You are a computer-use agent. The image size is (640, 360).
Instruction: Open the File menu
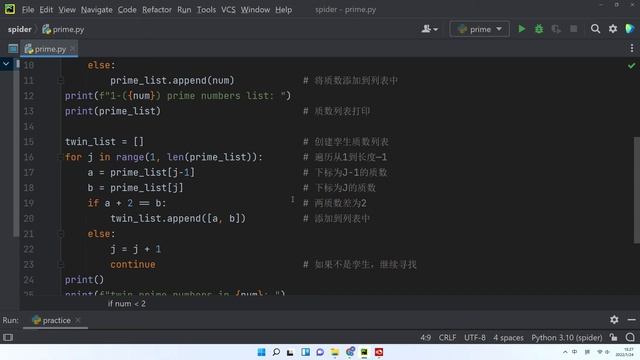[x=28, y=9]
